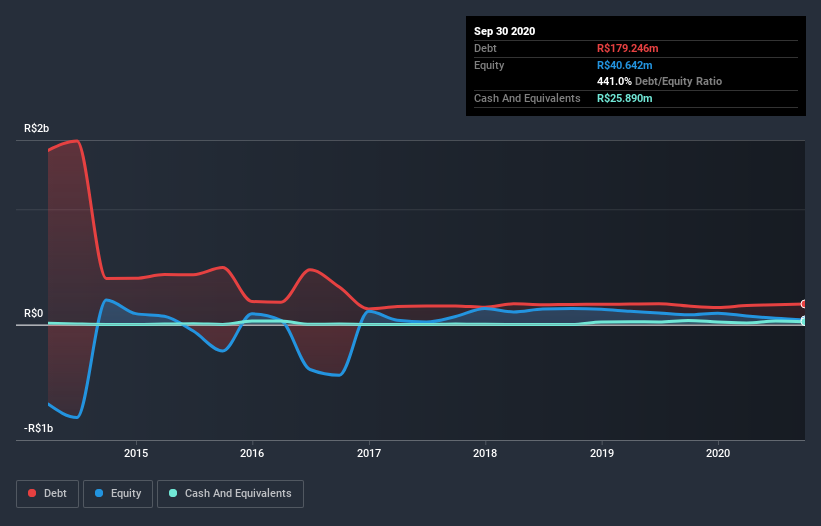Toggle the Cash And Equivalents legend button

[x=230, y=494]
